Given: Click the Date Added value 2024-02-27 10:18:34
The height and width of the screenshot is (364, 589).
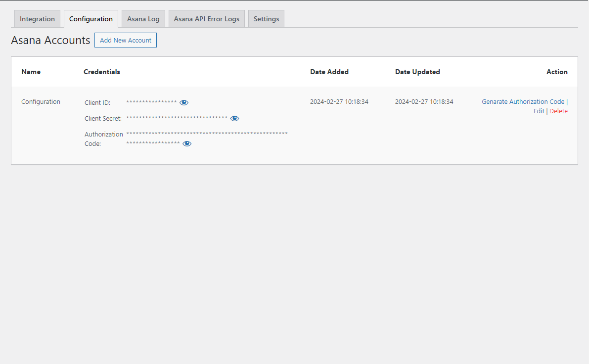Looking at the screenshot, I should (339, 101).
